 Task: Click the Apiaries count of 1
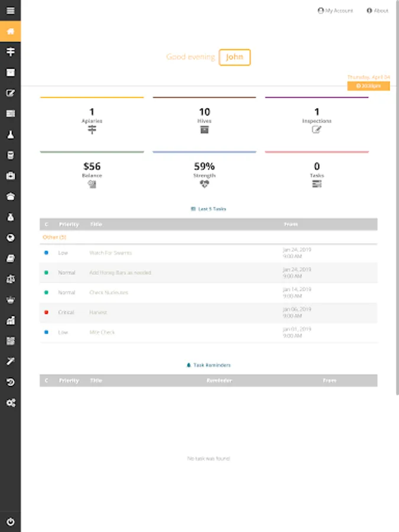pos(92,112)
